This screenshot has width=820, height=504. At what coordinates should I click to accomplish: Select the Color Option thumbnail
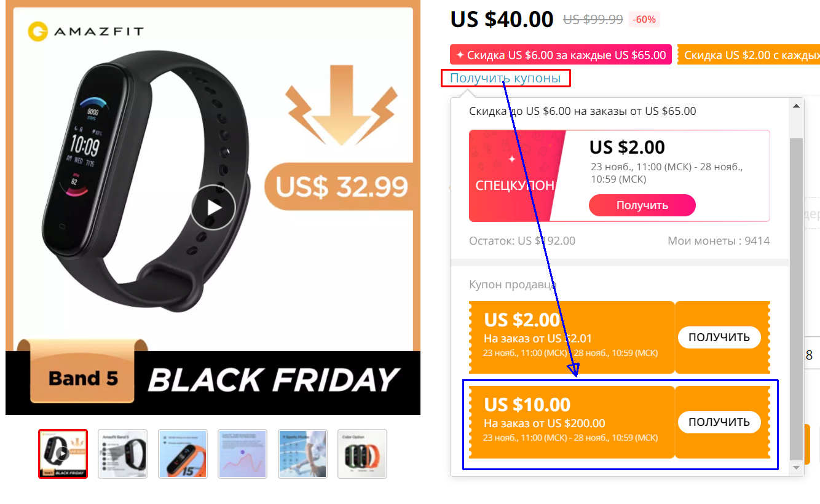click(x=363, y=454)
